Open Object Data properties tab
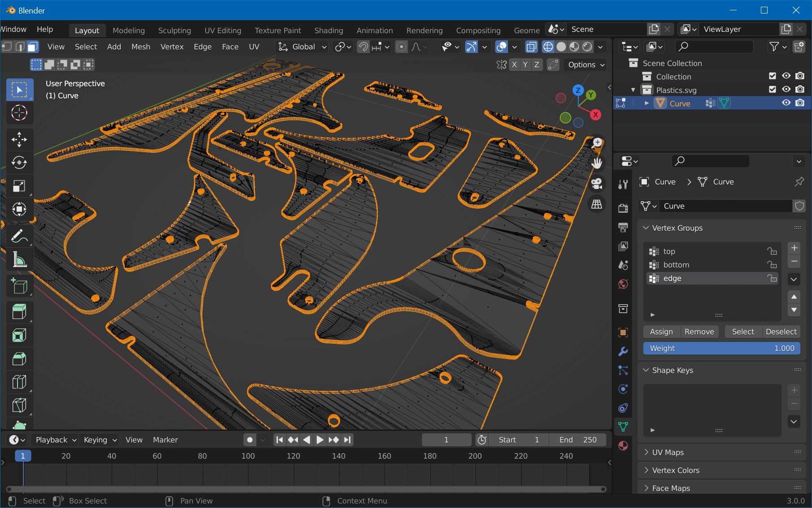Image resolution: width=812 pixels, height=508 pixels. pos(623,427)
